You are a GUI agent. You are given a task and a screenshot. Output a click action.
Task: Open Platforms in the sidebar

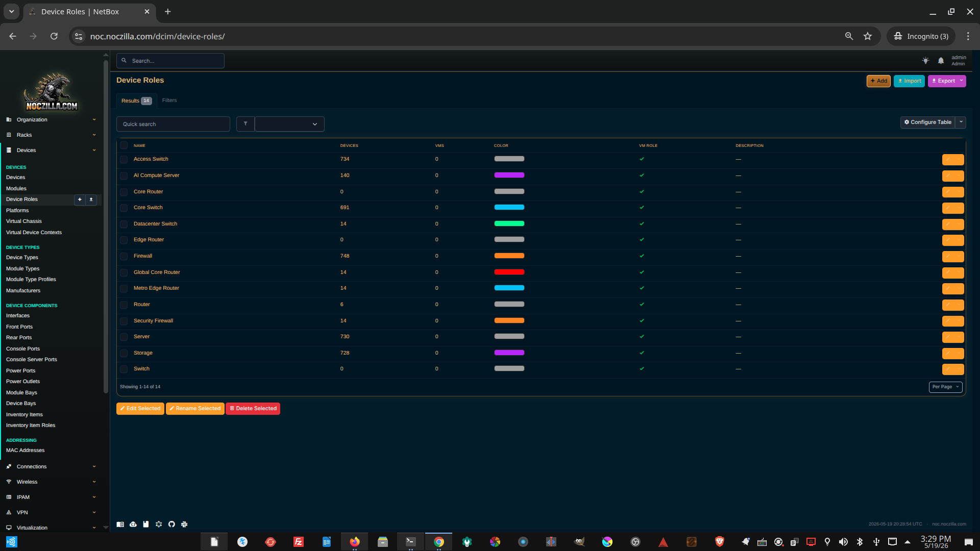coord(17,211)
